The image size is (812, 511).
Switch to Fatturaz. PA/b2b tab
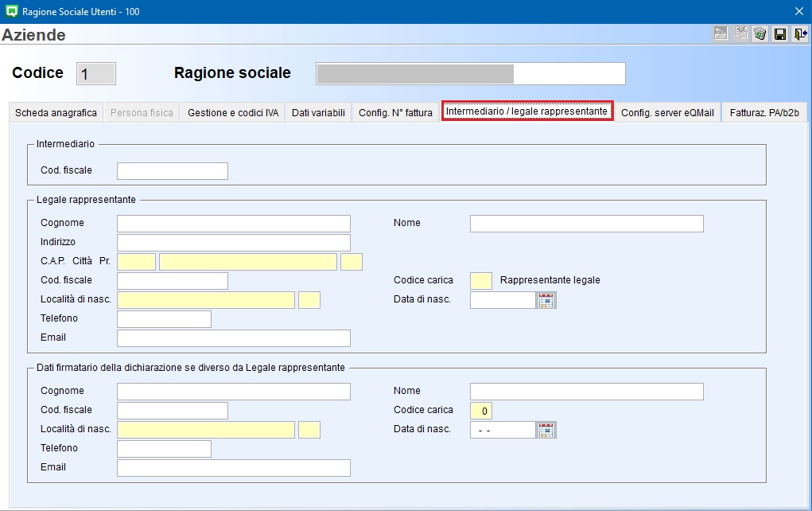point(764,112)
